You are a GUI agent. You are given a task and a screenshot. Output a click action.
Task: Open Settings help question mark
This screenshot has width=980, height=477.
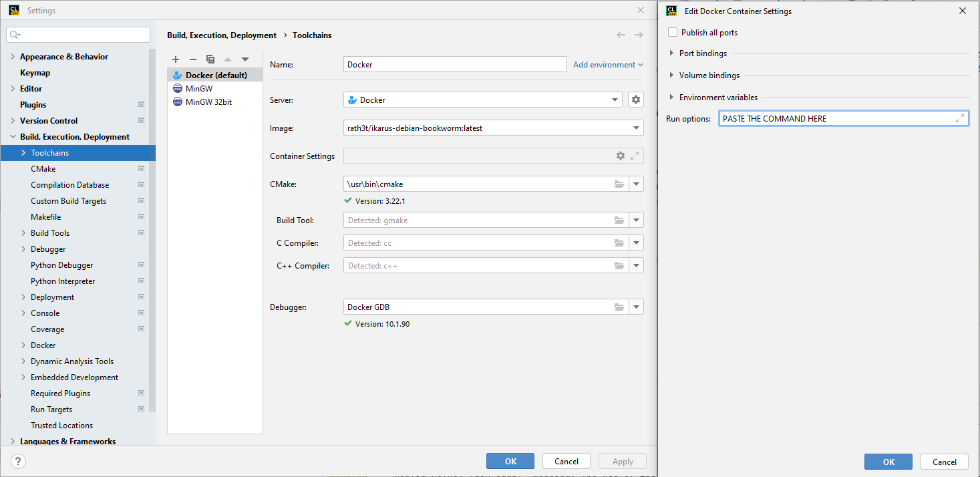coord(19,461)
